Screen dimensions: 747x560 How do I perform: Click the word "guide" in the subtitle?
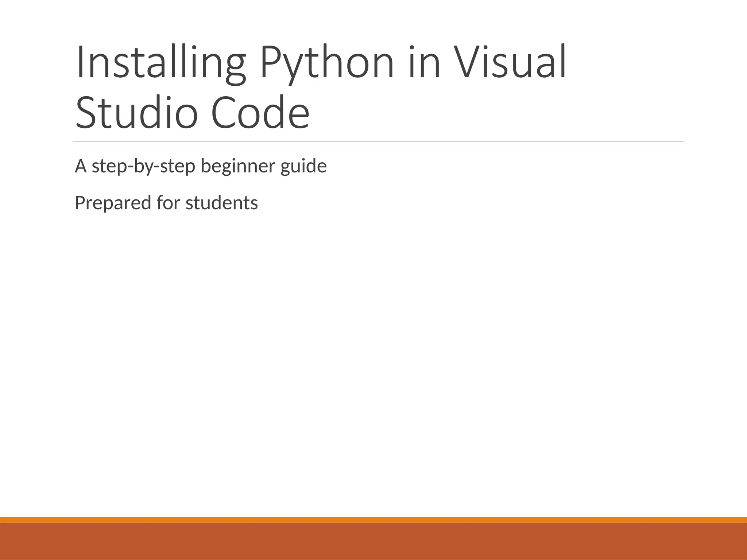(303, 167)
